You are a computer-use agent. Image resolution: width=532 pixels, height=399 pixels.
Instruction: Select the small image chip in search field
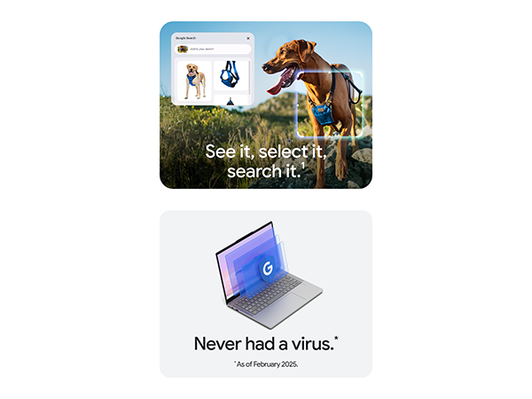(x=183, y=49)
